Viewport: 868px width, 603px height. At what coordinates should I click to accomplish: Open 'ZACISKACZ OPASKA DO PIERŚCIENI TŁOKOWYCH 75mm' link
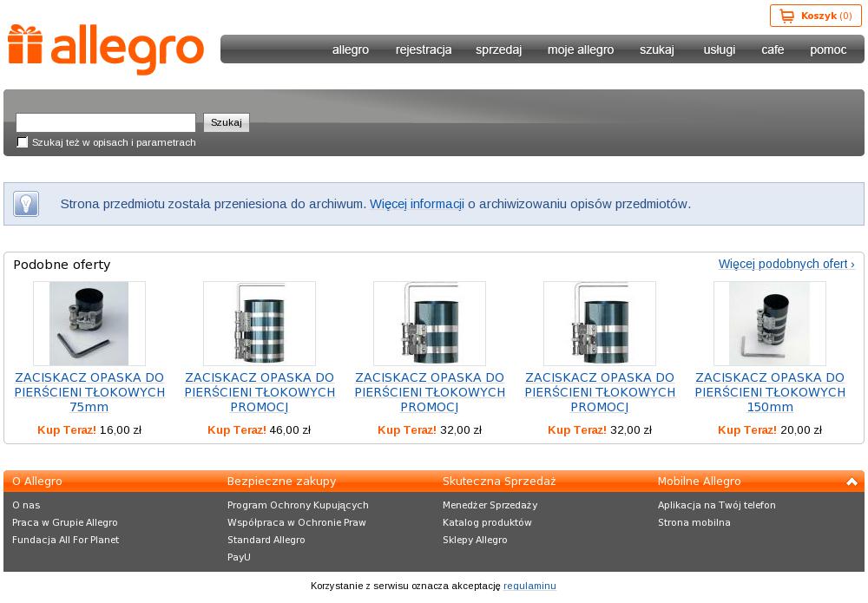pyautogui.click(x=89, y=392)
